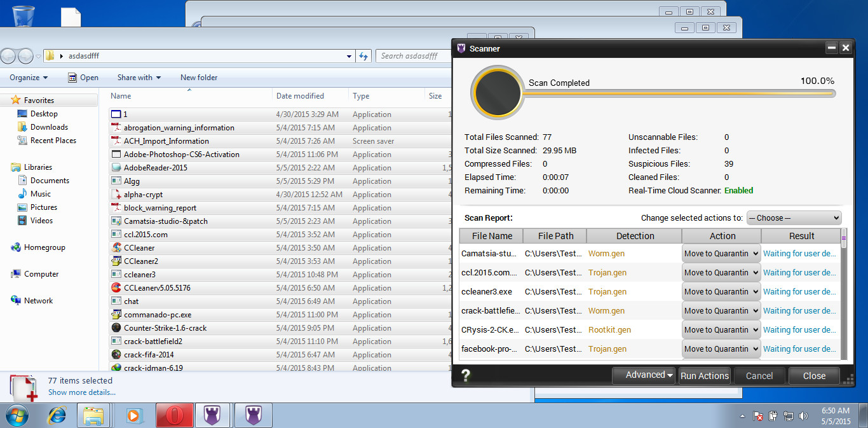Select Pictures library
Viewport: 868px width, 428px height.
43,207
